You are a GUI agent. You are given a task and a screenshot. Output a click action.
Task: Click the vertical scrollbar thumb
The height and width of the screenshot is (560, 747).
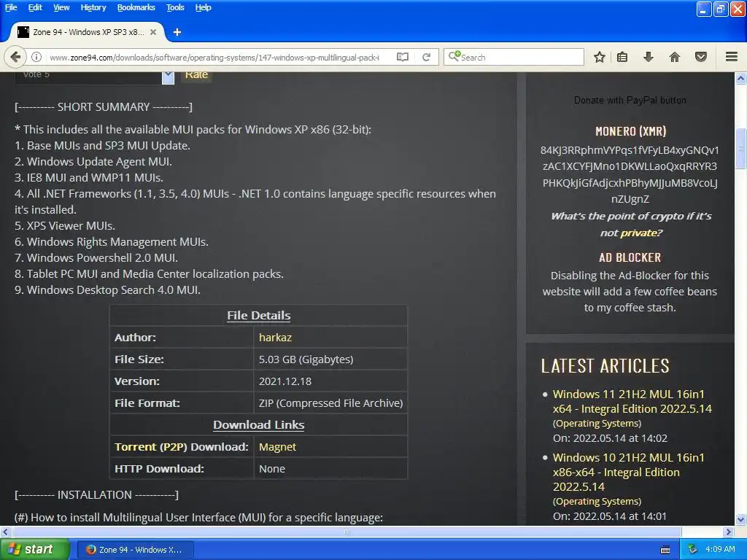click(x=741, y=148)
